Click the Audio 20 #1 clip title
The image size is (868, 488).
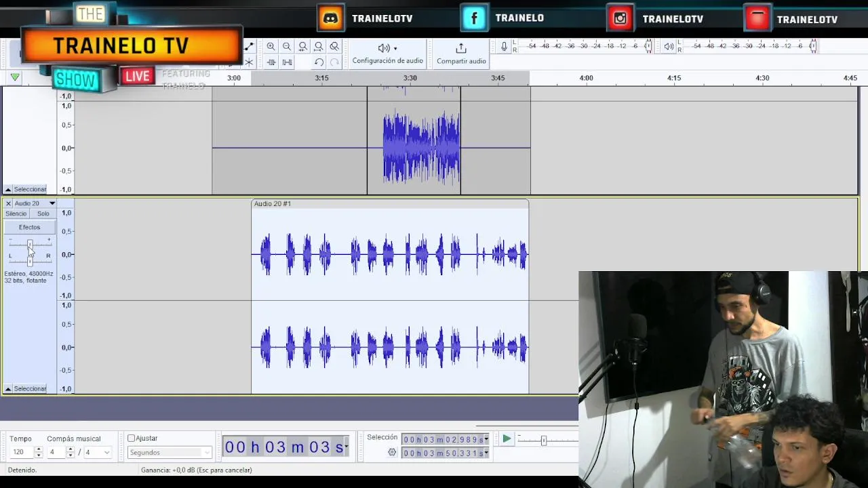click(273, 203)
